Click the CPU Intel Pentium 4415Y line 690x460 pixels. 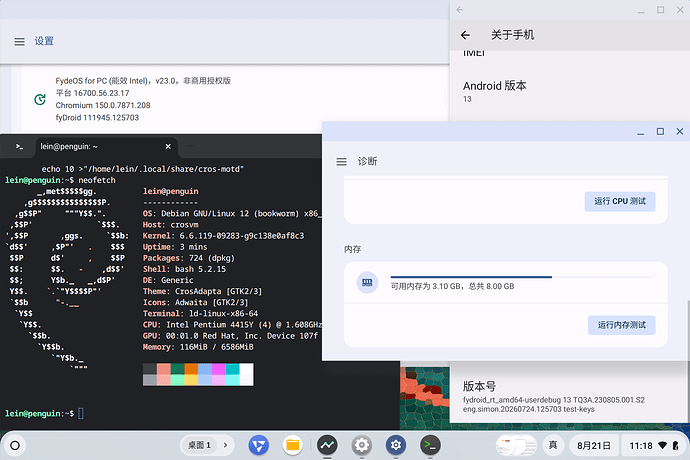tap(232, 325)
